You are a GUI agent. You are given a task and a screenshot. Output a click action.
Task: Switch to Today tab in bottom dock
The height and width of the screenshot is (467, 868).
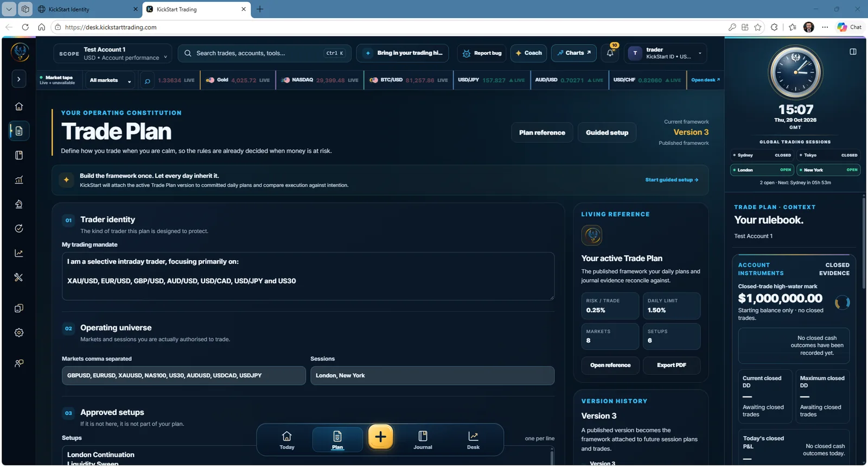(x=287, y=440)
